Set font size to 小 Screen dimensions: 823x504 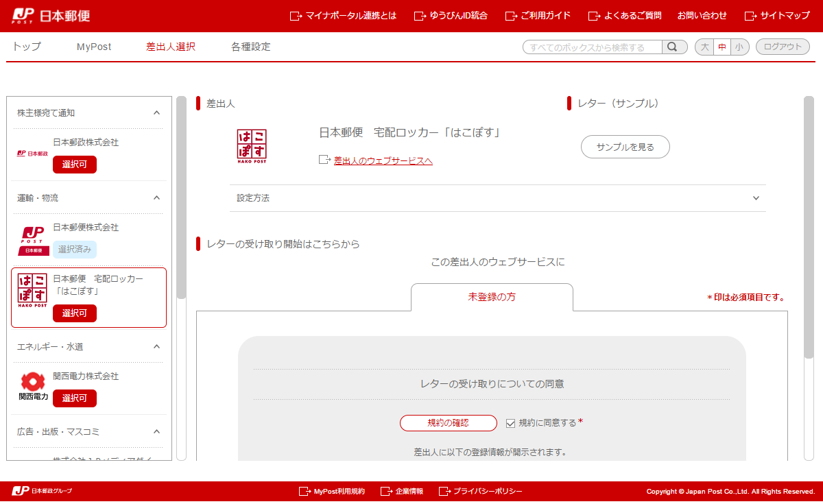point(739,47)
